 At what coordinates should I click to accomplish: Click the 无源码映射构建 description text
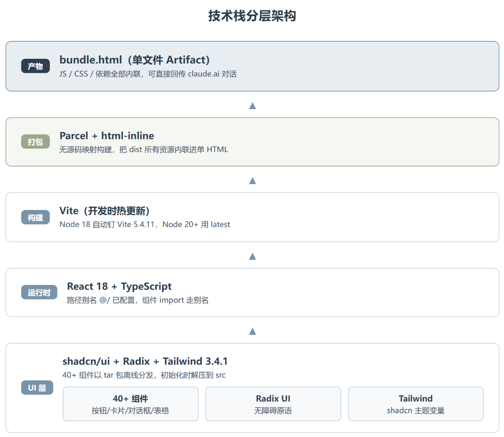(x=144, y=149)
